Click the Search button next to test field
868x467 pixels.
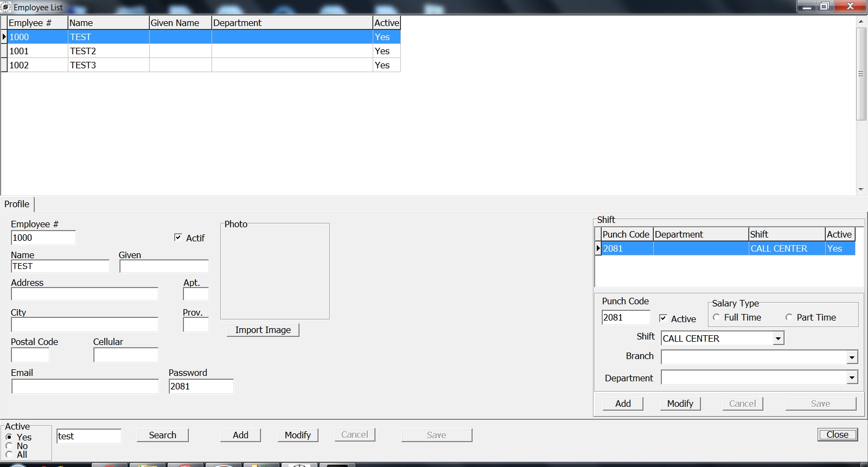162,435
